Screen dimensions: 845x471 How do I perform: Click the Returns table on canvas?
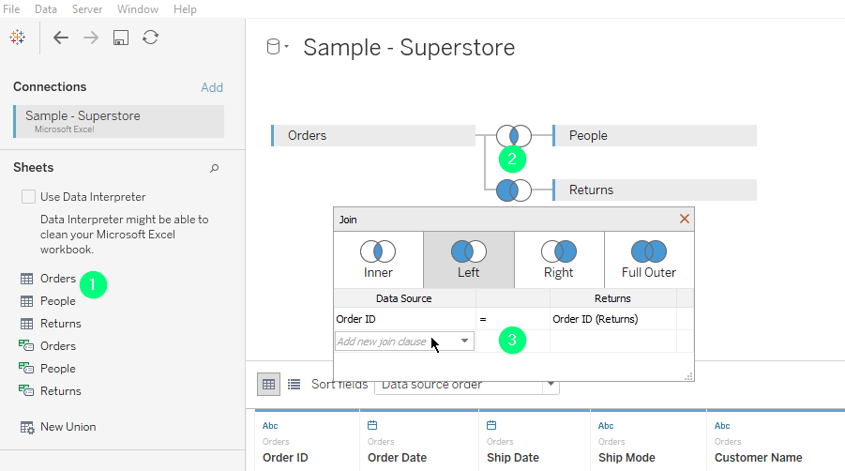(x=654, y=190)
